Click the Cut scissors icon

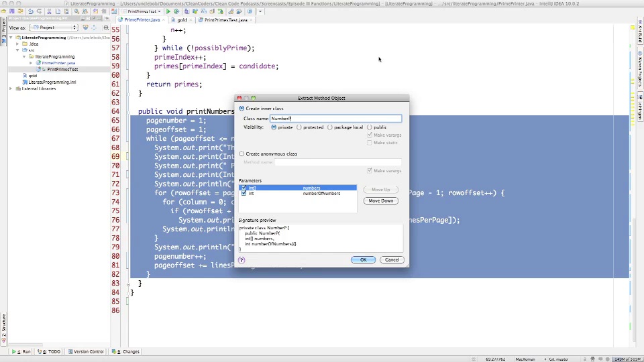point(49,11)
